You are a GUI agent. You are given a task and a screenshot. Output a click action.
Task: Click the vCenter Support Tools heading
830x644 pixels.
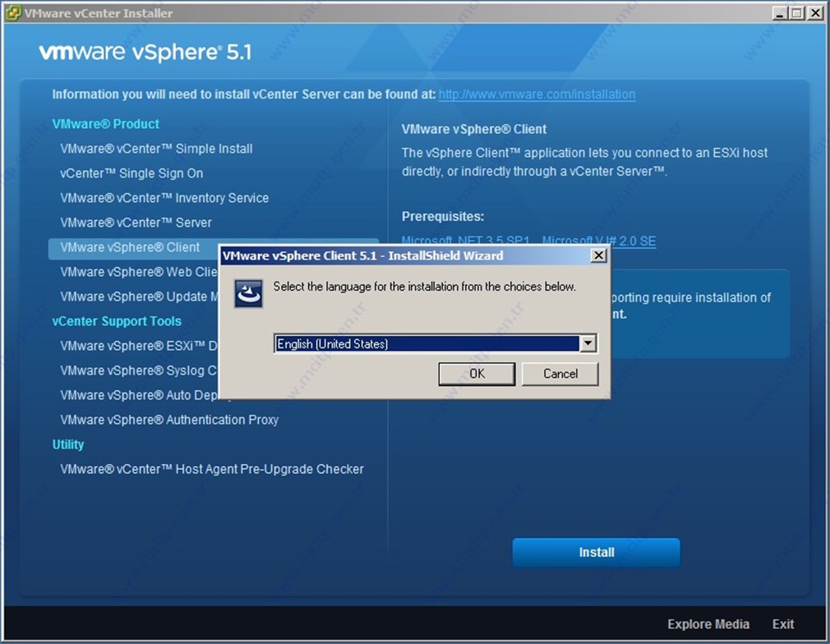117,321
